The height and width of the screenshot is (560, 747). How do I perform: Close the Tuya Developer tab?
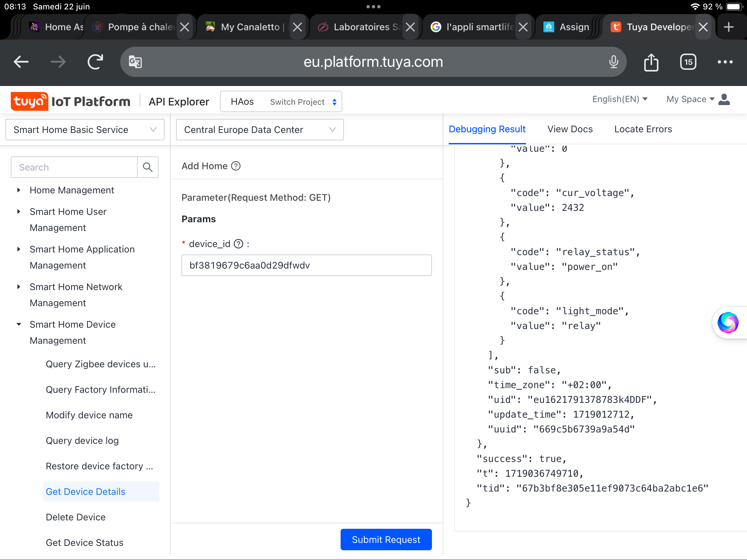tap(703, 27)
